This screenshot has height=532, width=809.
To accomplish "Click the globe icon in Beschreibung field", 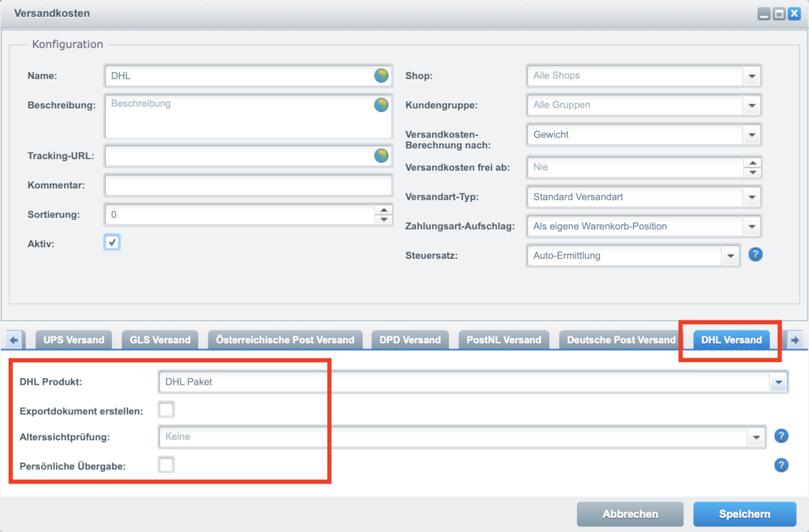I will coord(382,105).
